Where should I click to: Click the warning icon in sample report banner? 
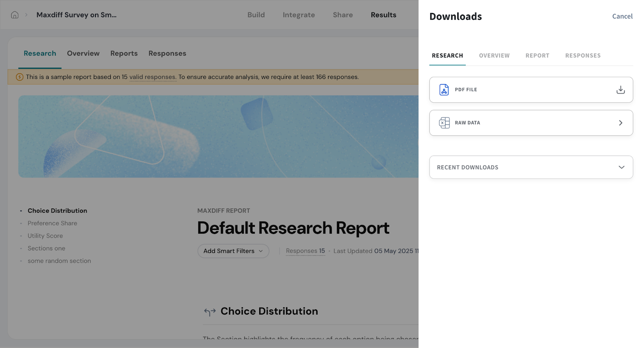point(19,77)
